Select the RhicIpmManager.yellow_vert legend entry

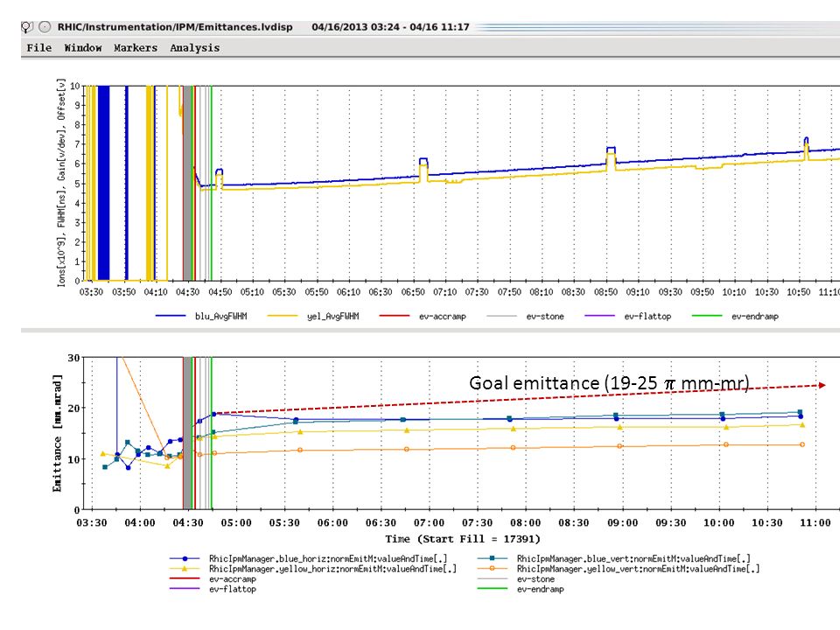(x=638, y=569)
